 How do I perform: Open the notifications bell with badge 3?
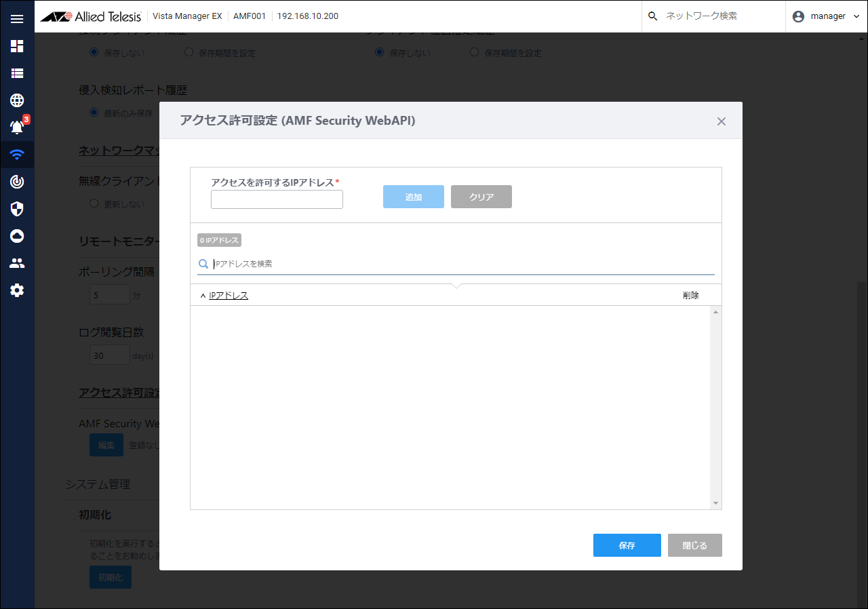pos(17,127)
